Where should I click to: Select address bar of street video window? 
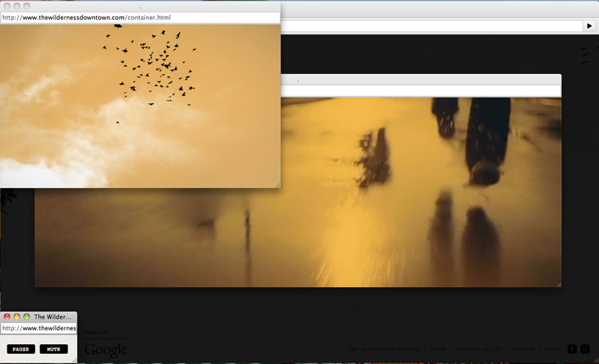coord(420,91)
